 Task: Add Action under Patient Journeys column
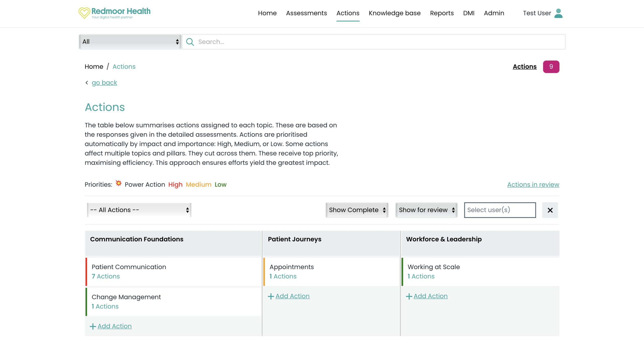click(x=292, y=296)
